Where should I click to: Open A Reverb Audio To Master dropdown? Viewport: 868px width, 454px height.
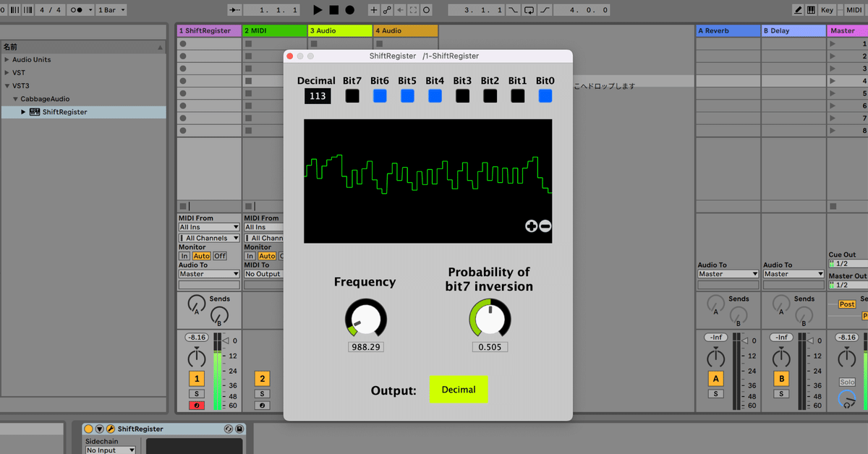tap(728, 274)
